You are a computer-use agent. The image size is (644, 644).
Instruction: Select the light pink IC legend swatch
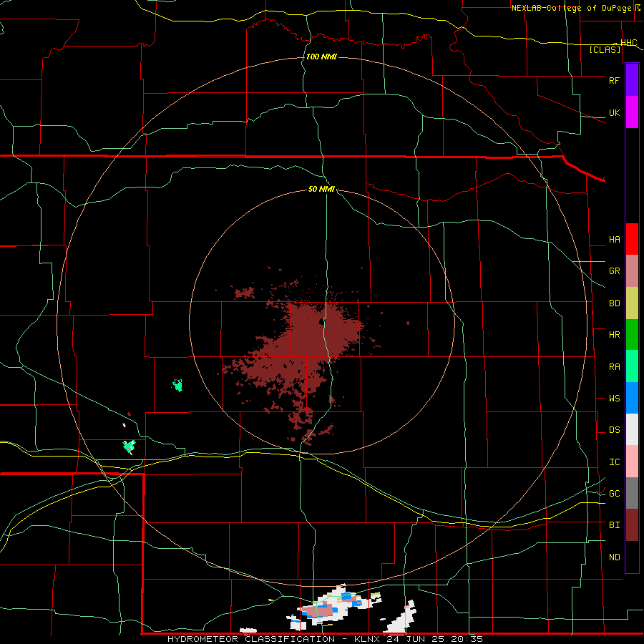coord(632,462)
